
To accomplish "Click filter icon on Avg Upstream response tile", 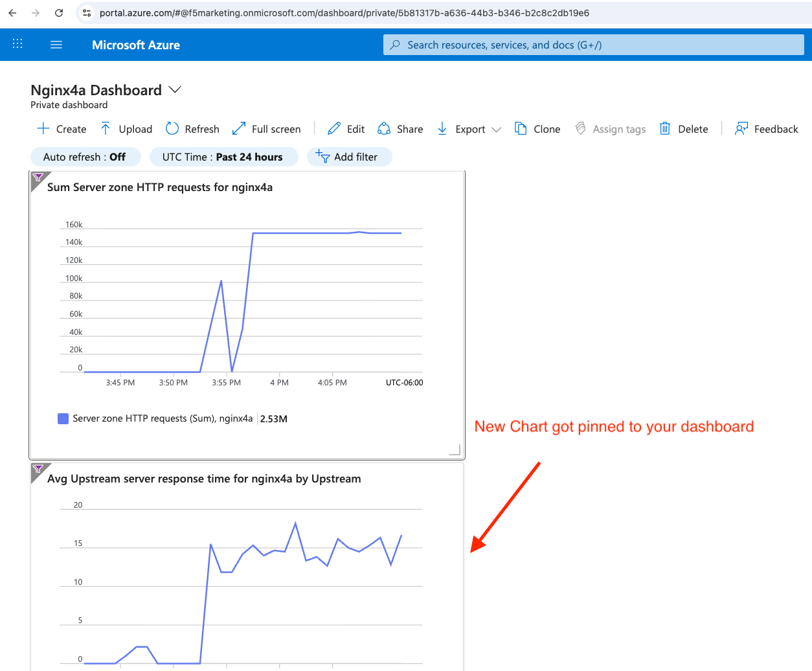I will click(38, 469).
